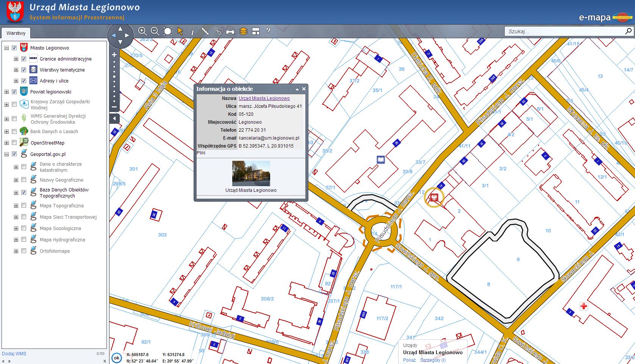Click the highlighted zoom level dot
Screen dimensions: 635x364
(x=114, y=77)
